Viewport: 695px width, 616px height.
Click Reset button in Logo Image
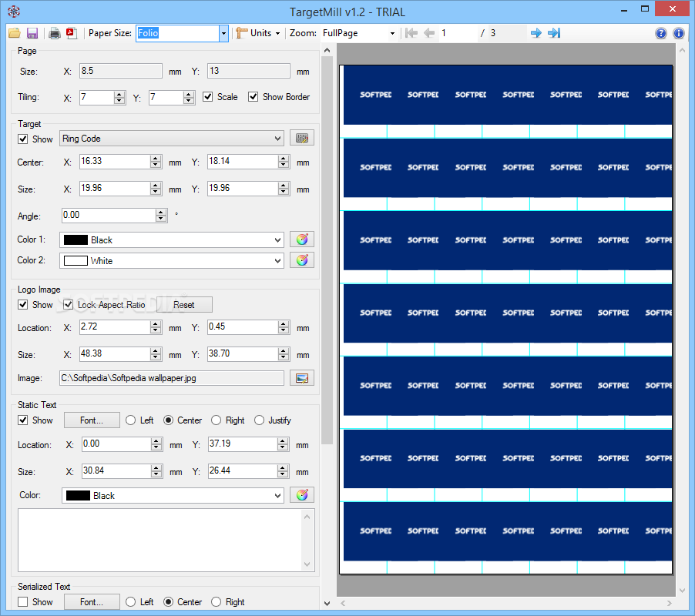pos(184,305)
